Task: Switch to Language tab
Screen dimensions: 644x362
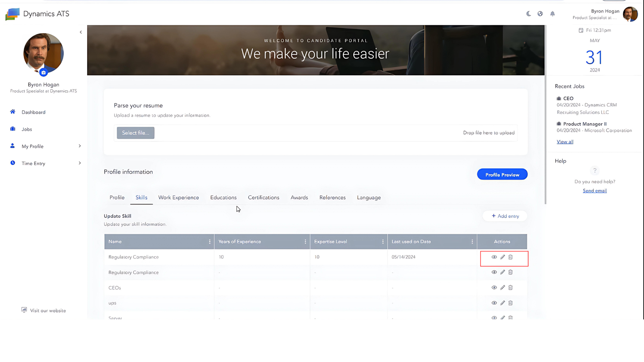Action: pos(369,197)
